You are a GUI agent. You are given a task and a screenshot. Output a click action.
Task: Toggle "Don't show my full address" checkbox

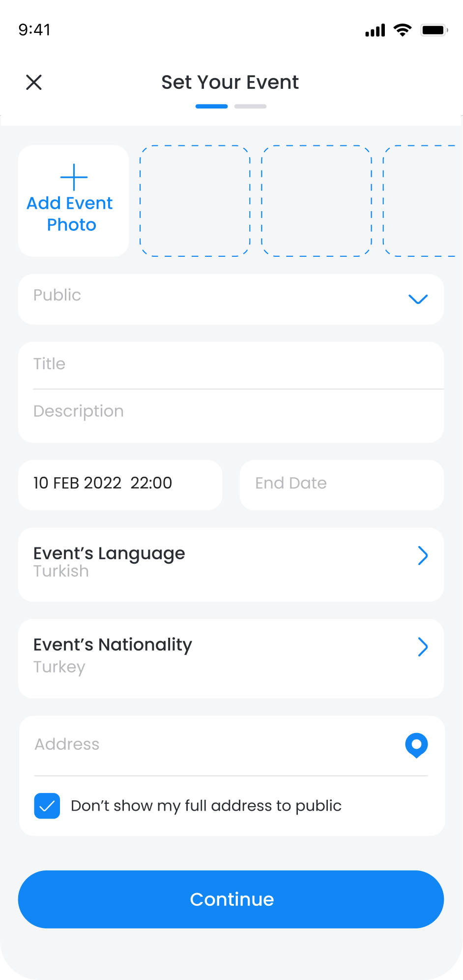47,806
